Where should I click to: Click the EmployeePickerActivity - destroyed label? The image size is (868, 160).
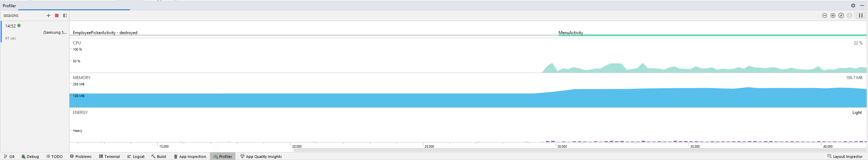[x=105, y=33]
